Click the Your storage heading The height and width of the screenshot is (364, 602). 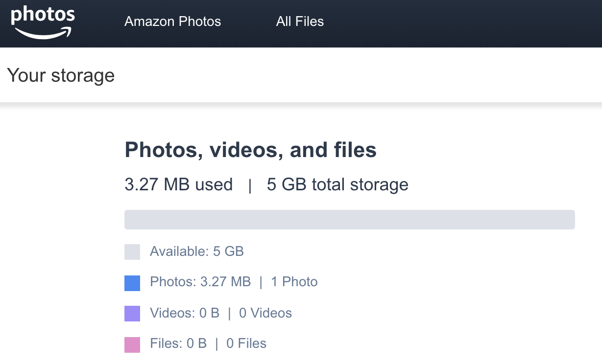pyautogui.click(x=61, y=76)
